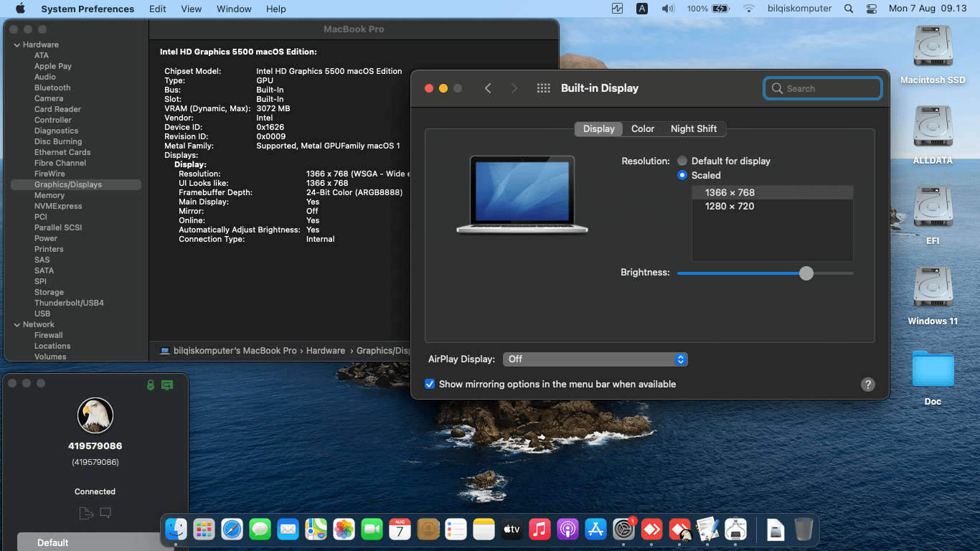Open Apple TV from the Dock
The height and width of the screenshot is (551, 980).
click(x=512, y=529)
